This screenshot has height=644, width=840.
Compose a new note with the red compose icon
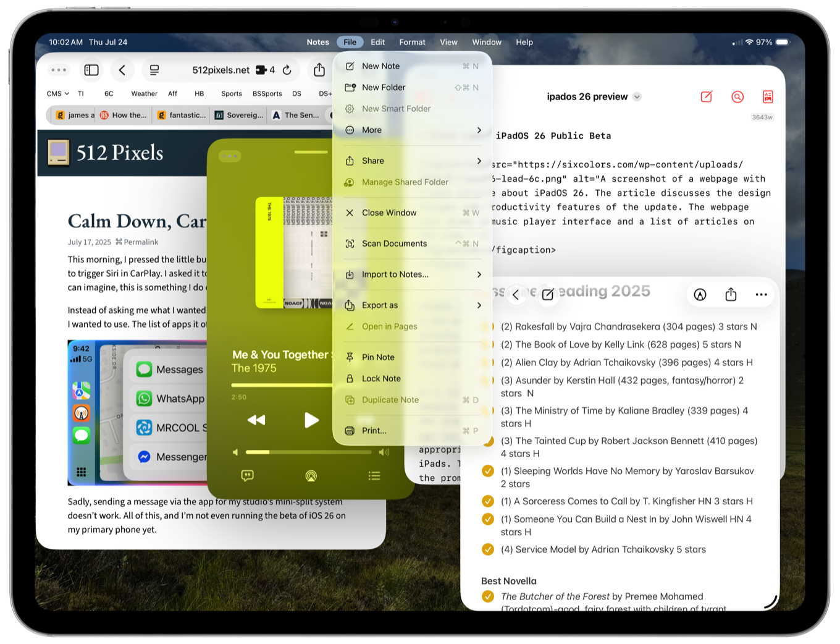707,96
